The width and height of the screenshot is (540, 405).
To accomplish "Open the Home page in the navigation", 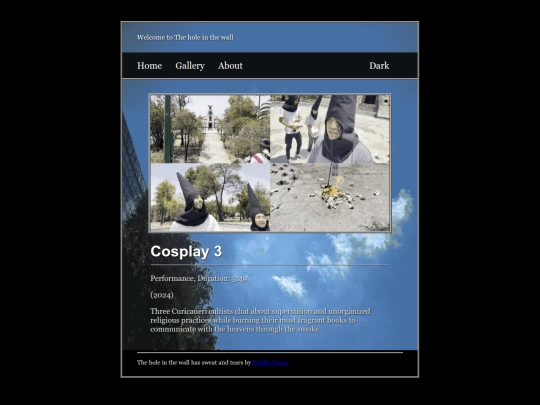I will [149, 65].
